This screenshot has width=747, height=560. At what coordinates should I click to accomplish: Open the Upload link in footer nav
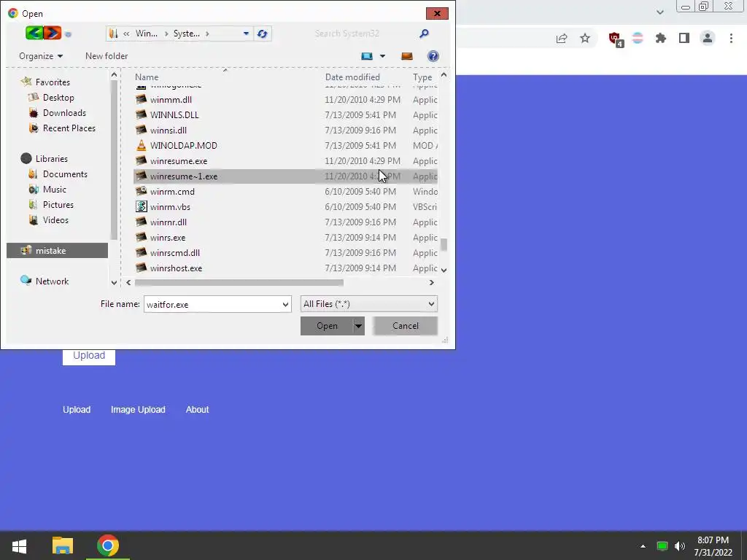(x=77, y=410)
